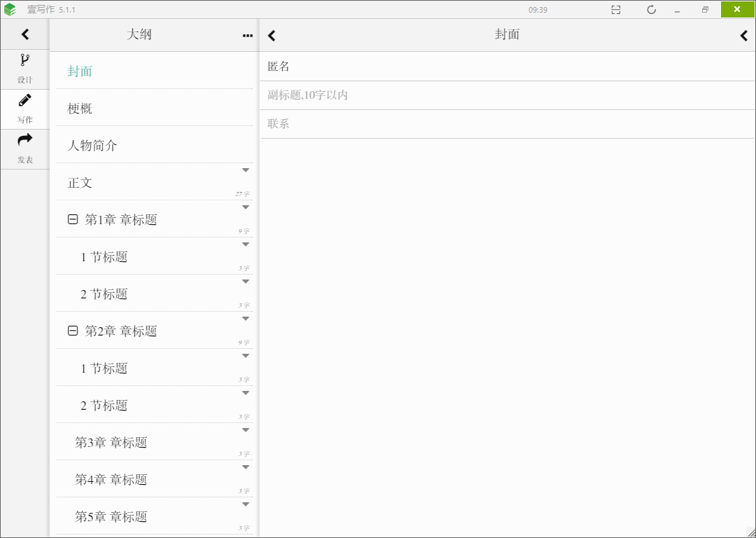Collapse the 第1章 章标题 tree node

[73, 220]
